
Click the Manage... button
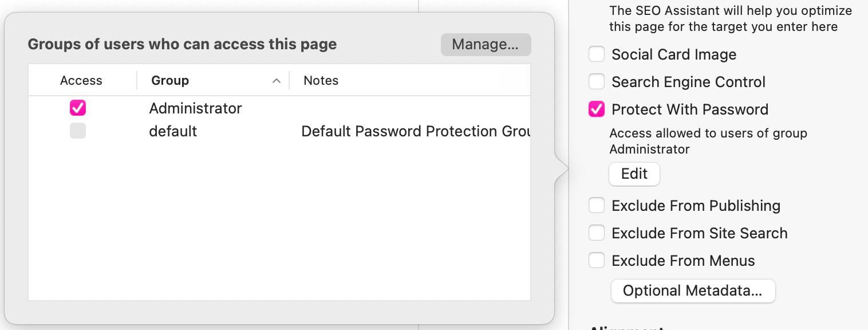pyautogui.click(x=486, y=45)
